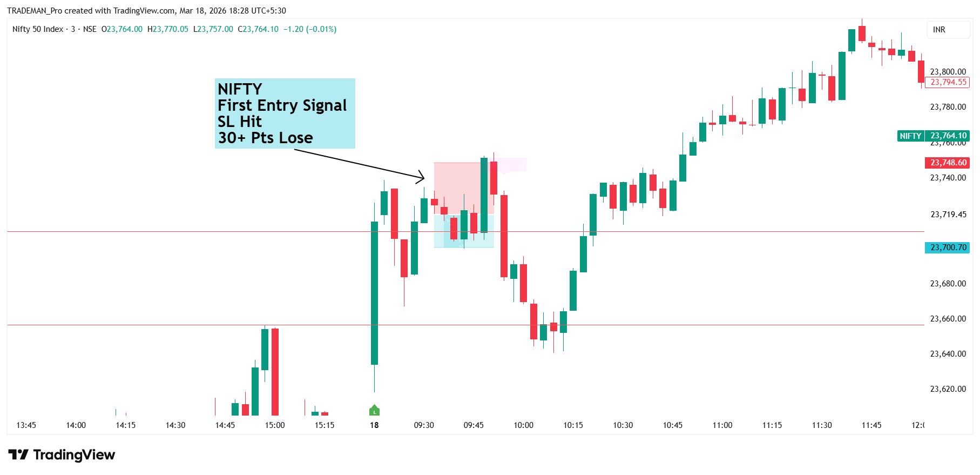
Task: Click the green L marker on time axis
Action: [374, 411]
